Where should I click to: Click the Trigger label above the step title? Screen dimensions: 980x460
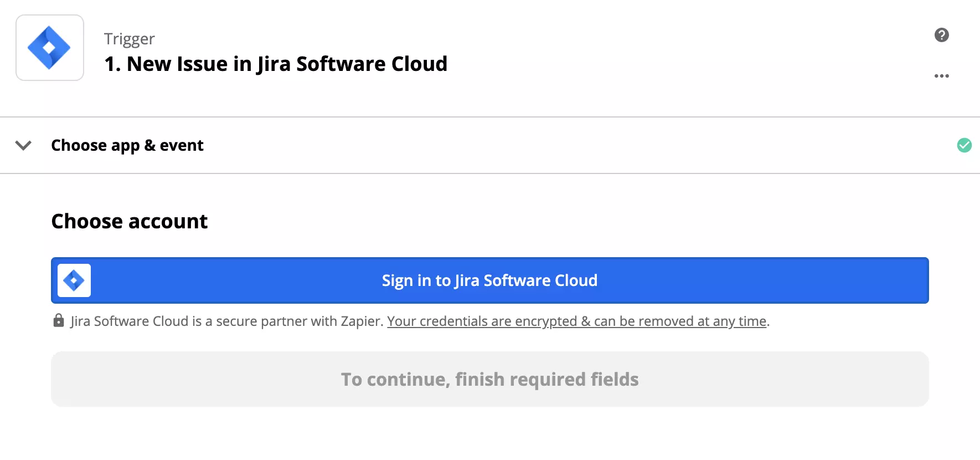tap(128, 38)
